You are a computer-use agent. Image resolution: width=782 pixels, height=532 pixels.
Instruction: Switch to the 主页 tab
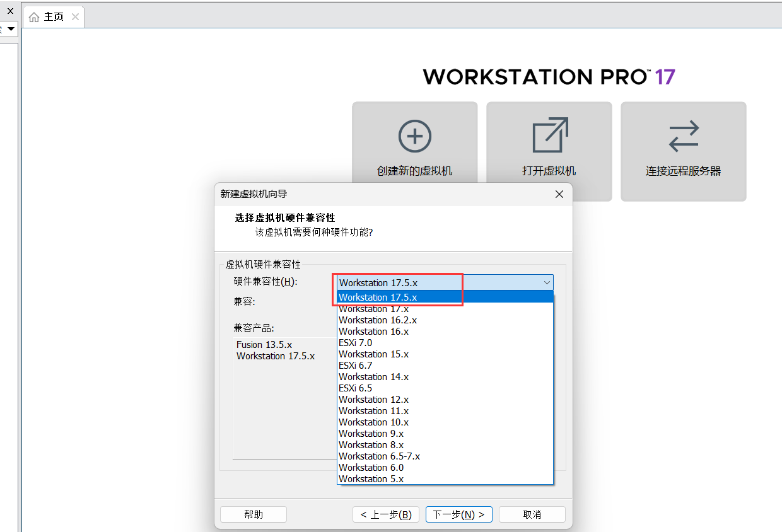click(54, 17)
